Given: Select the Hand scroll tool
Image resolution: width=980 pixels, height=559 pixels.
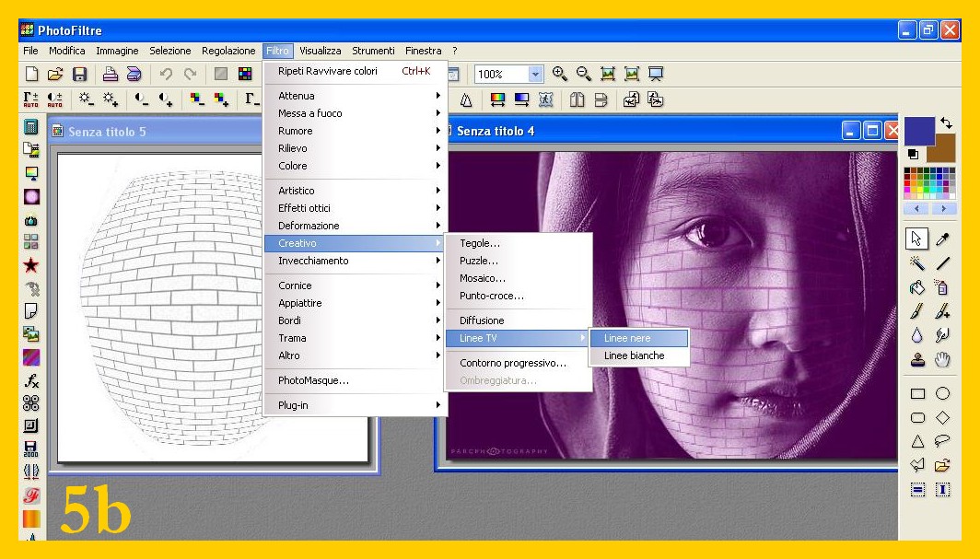Looking at the screenshot, I should tap(942, 360).
